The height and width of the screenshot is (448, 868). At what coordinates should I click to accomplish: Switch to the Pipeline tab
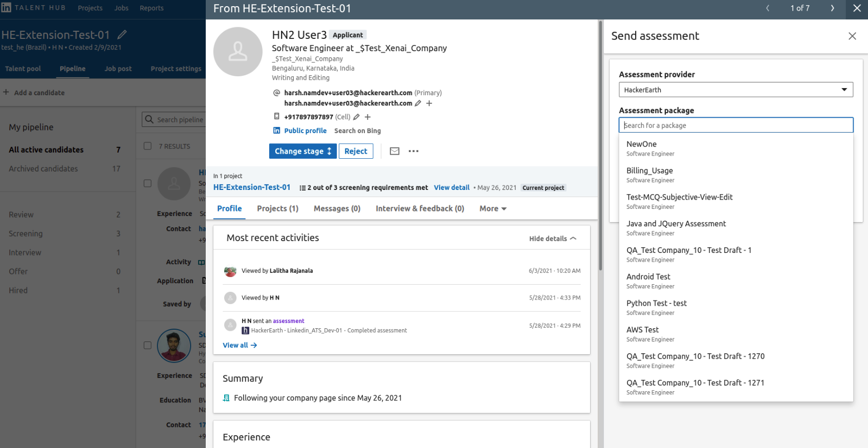[73, 69]
